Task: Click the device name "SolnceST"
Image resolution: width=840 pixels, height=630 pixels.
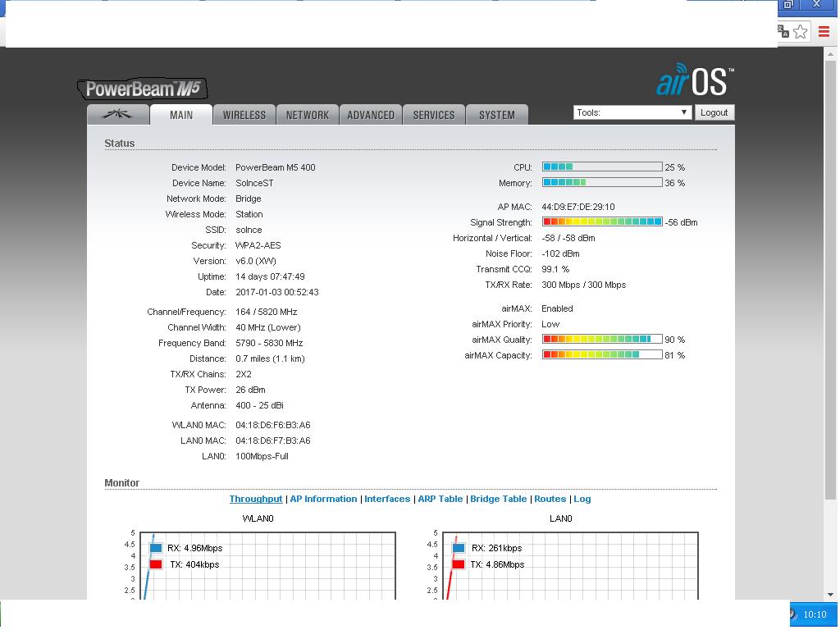Action: pyautogui.click(x=254, y=183)
